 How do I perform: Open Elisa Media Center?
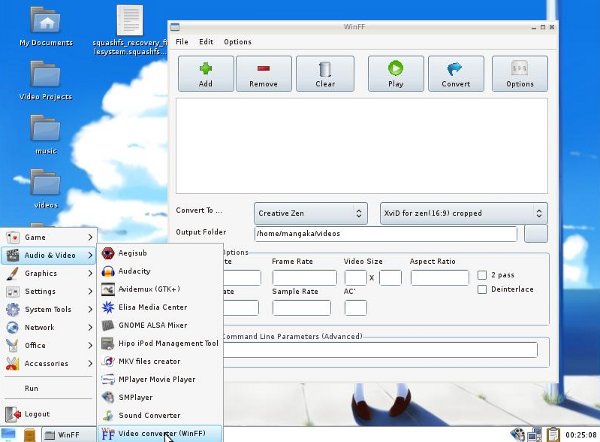click(160, 307)
